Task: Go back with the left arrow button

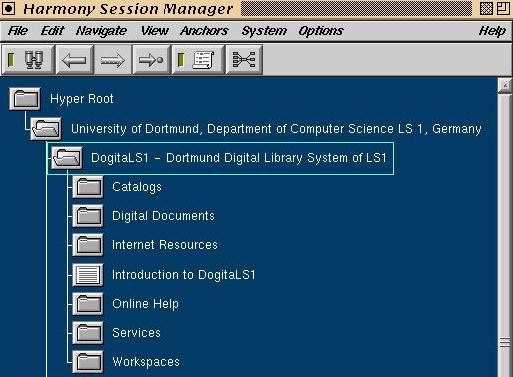Action: [75, 60]
